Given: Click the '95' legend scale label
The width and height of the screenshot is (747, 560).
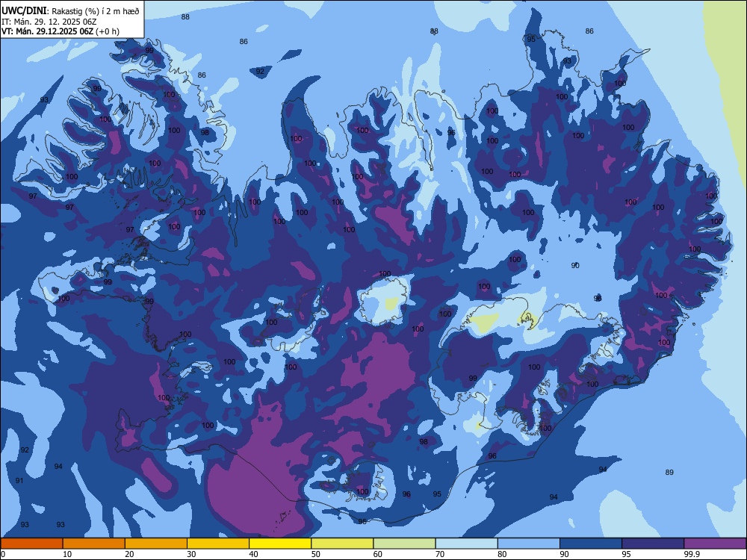Looking at the screenshot, I should point(627,554).
